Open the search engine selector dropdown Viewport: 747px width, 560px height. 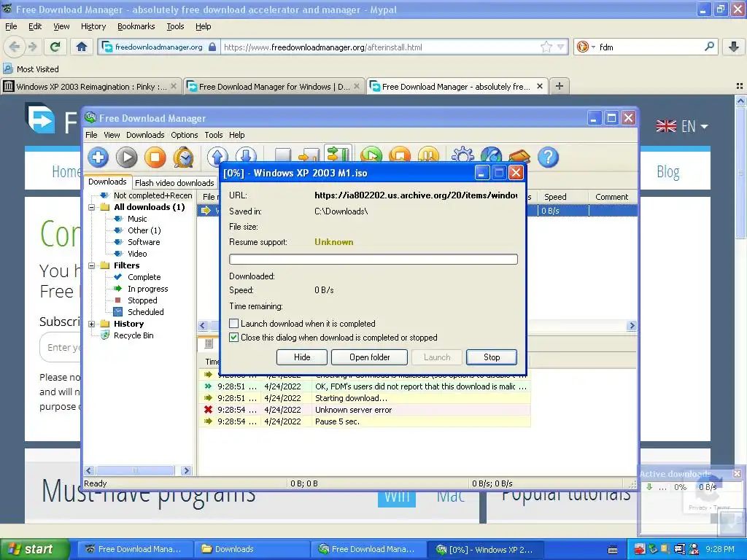point(587,47)
